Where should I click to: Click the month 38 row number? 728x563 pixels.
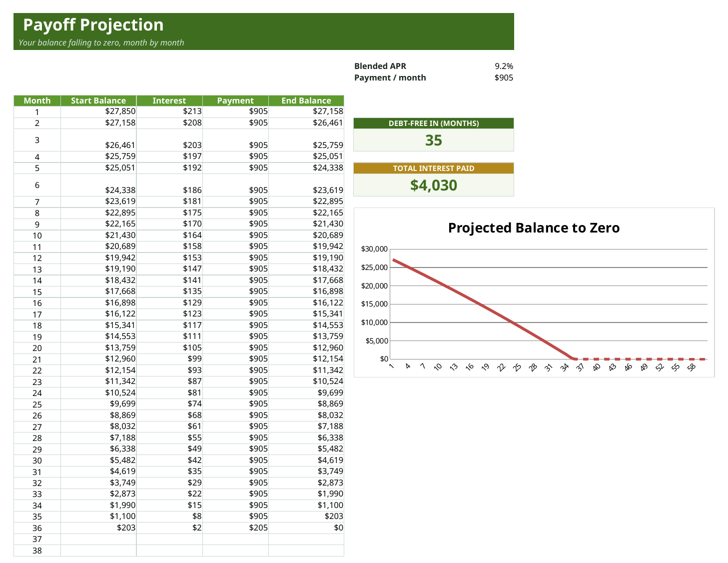point(37,550)
